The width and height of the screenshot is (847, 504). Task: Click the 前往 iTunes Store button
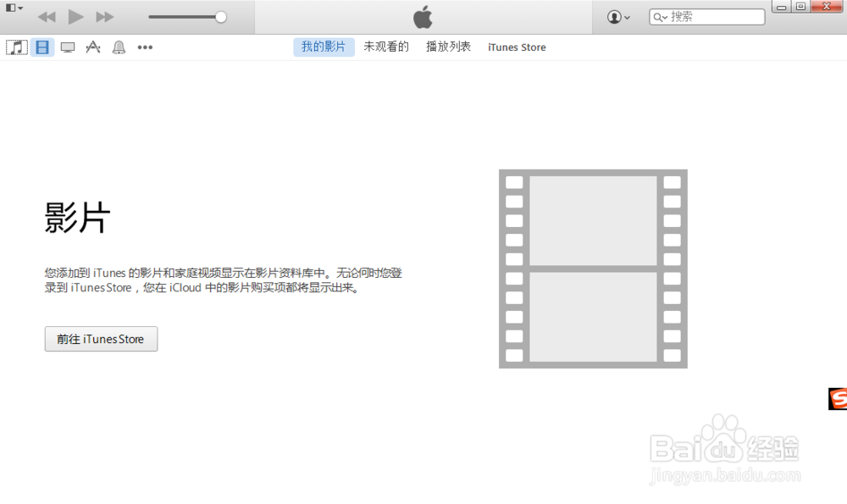pyautogui.click(x=101, y=339)
